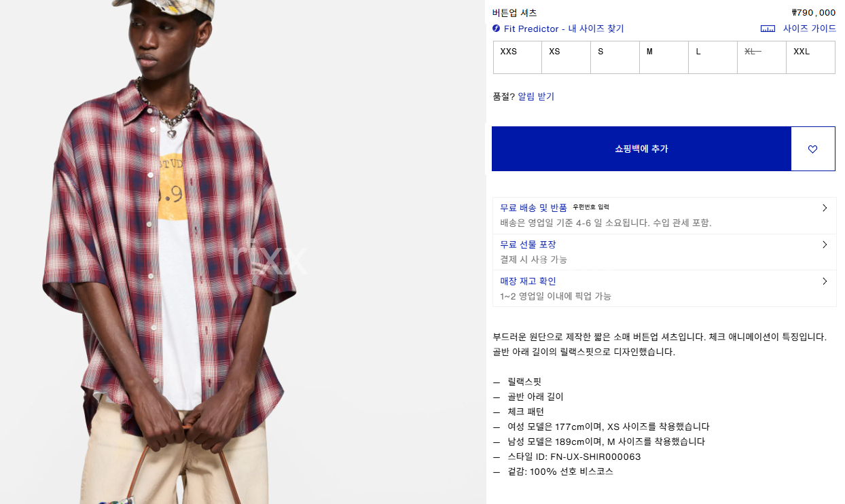Choose size XXL

(x=811, y=57)
